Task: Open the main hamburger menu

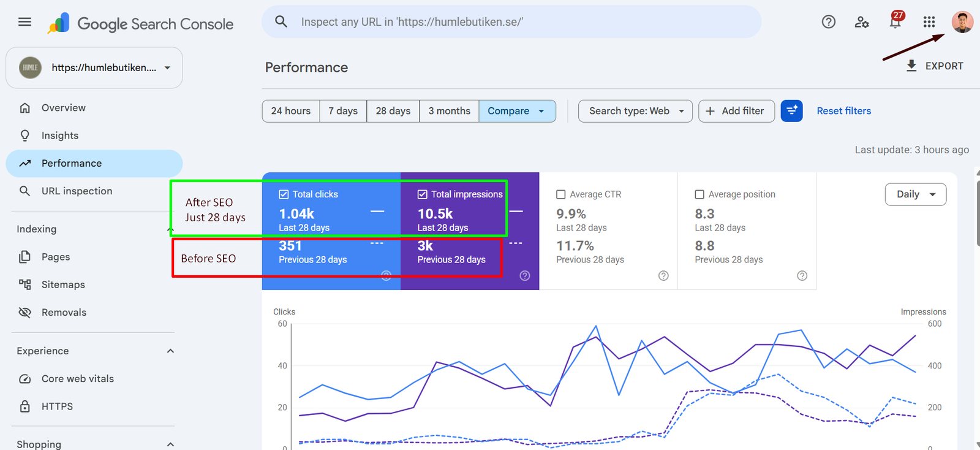Action: tap(24, 22)
